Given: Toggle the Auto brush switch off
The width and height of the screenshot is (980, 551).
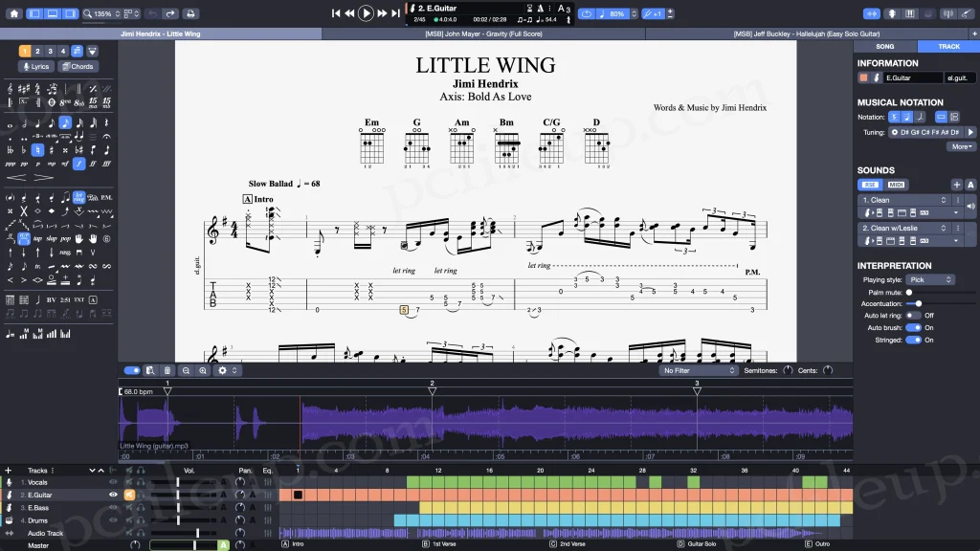Looking at the screenshot, I should click(x=912, y=328).
